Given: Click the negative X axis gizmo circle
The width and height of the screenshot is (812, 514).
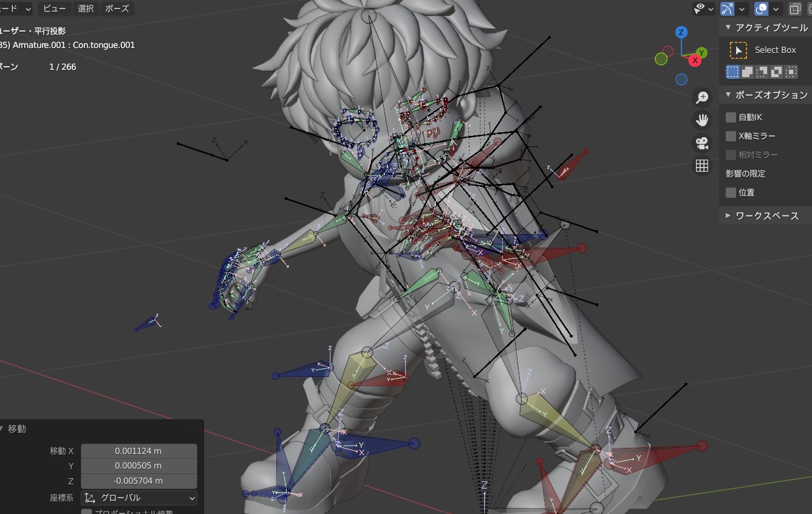Looking at the screenshot, I should pyautogui.click(x=668, y=50).
